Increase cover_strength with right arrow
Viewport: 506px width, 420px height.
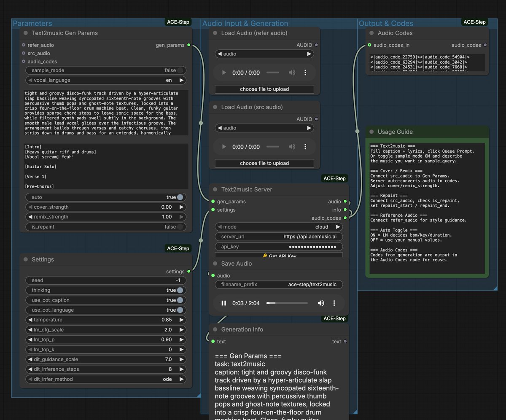pos(182,207)
